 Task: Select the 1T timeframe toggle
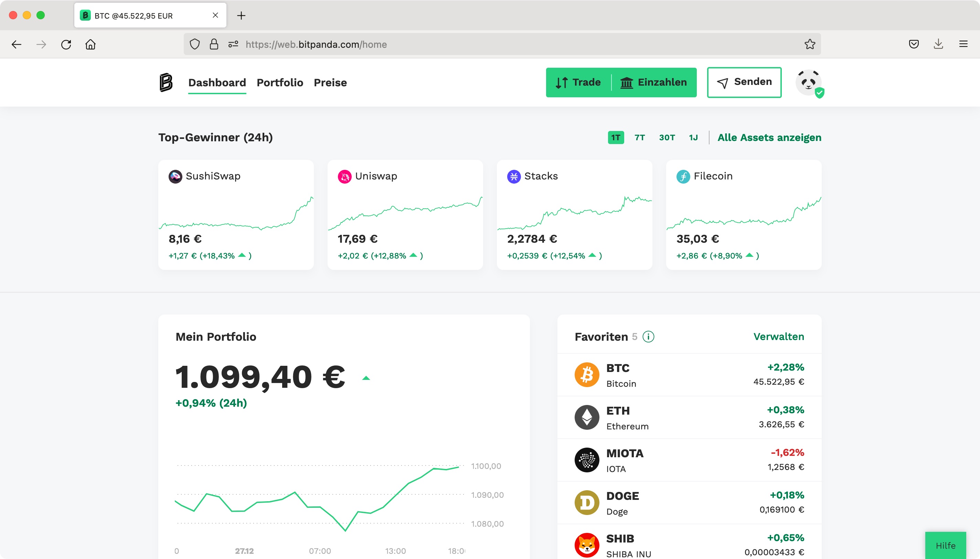616,138
